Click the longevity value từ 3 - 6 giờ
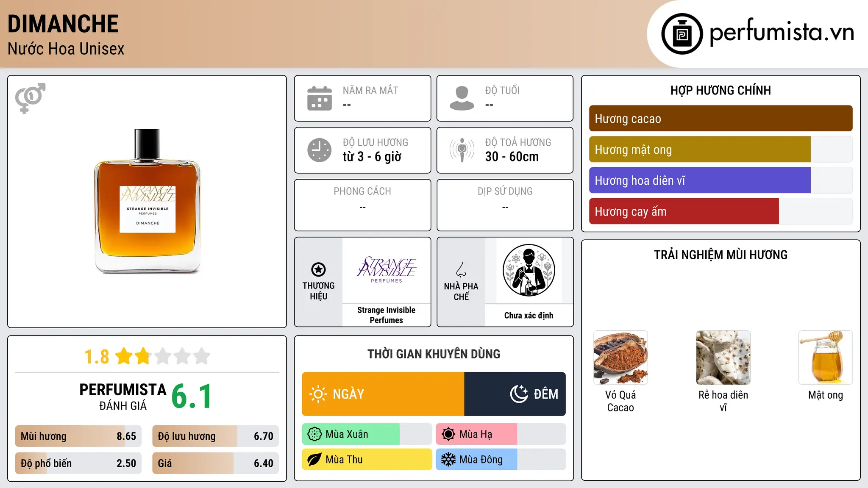 [372, 157]
